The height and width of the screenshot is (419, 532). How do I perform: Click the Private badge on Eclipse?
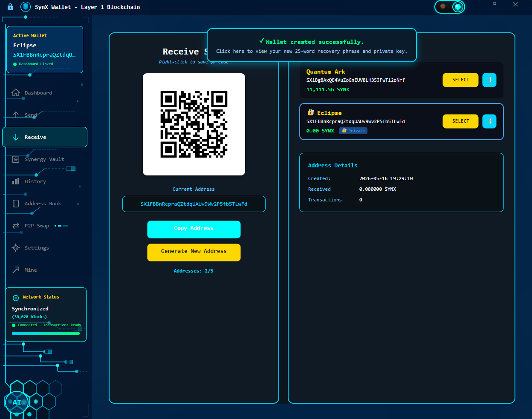353,131
